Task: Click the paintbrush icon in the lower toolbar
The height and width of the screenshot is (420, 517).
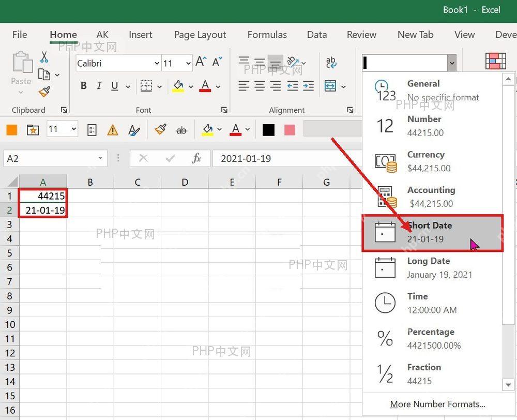Action: click(x=161, y=130)
